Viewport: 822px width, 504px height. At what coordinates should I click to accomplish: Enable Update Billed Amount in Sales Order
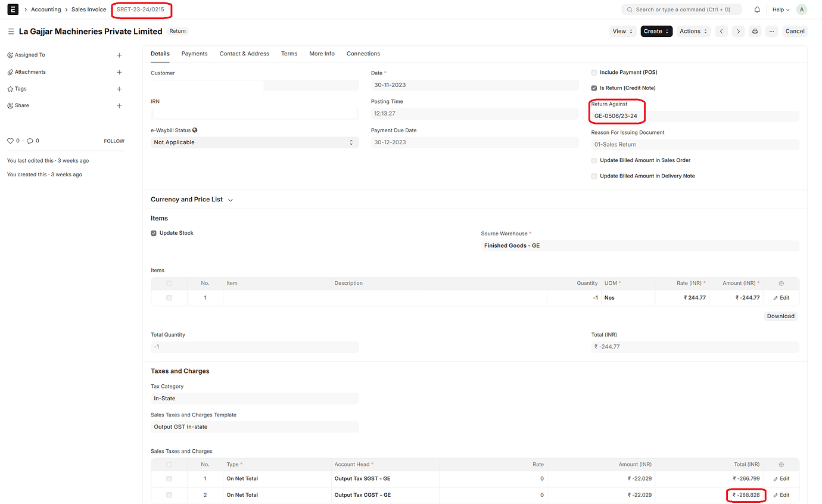[x=594, y=160]
